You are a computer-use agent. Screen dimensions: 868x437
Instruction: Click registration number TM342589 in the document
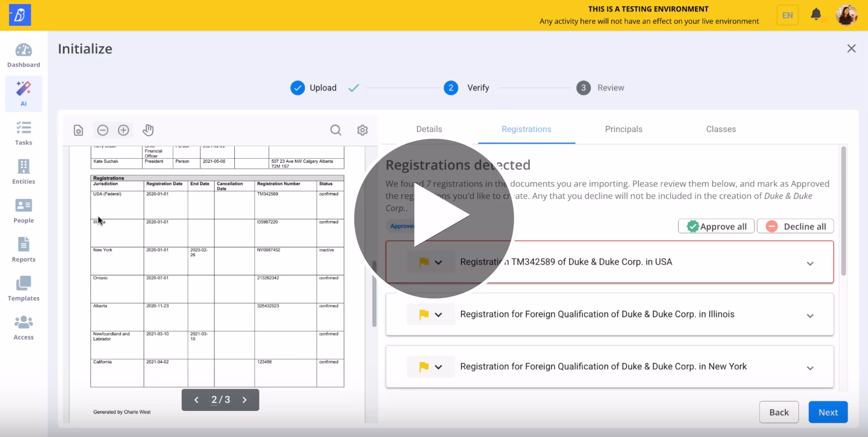[x=268, y=194]
